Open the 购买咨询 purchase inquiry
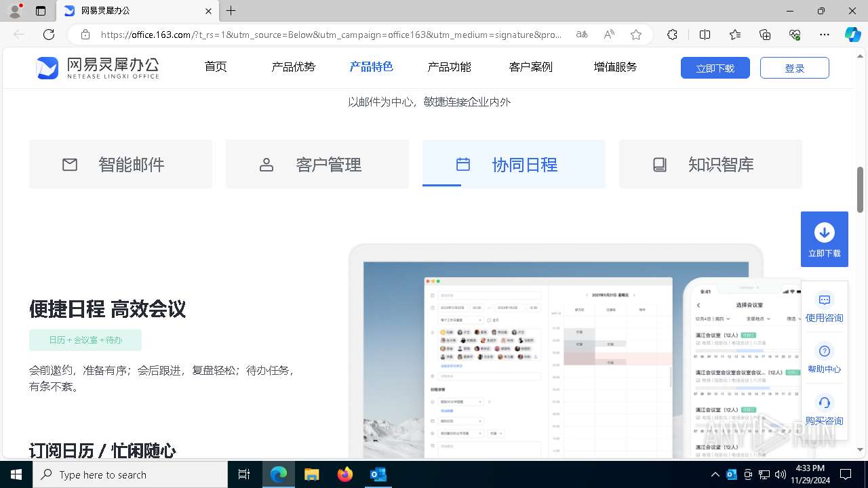 point(825,411)
